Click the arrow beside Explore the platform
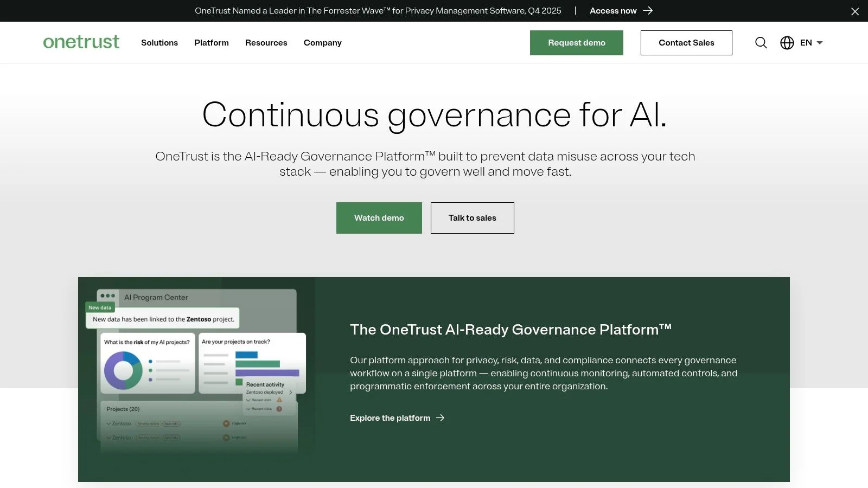This screenshot has width=868, height=488. 441,418
